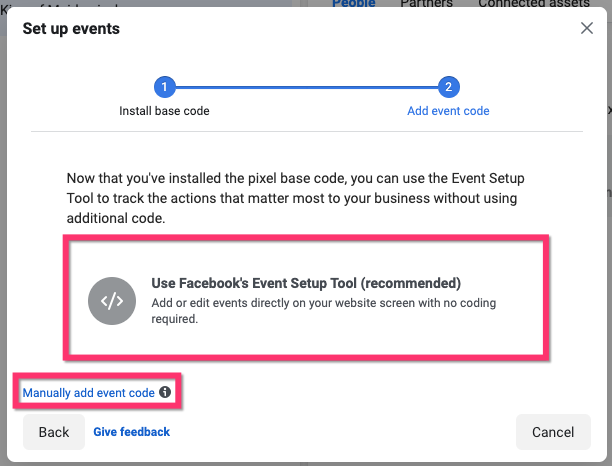
Task: Close the Set up events dialog
Action: 587,28
